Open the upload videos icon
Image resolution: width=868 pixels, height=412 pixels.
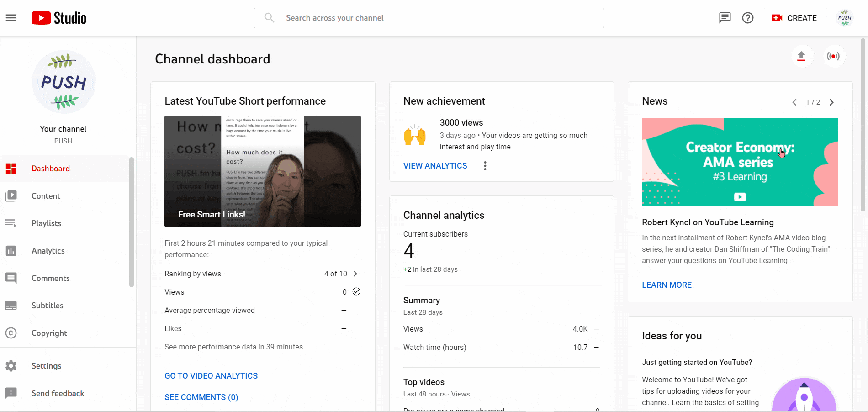tap(802, 56)
